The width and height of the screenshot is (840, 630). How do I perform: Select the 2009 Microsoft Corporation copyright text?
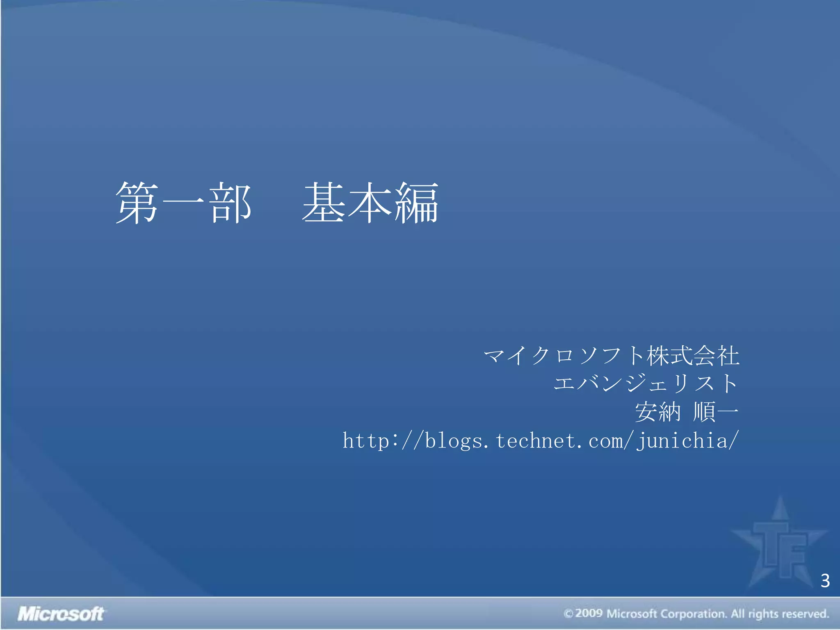696,614
